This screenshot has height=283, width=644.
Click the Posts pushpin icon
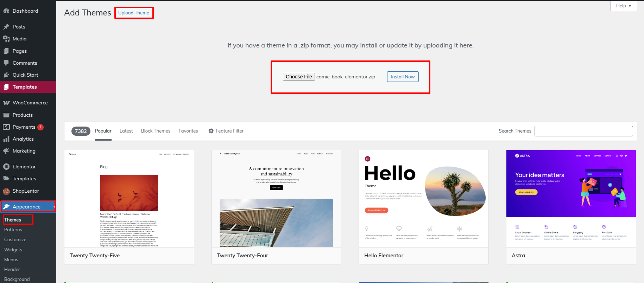[6, 27]
